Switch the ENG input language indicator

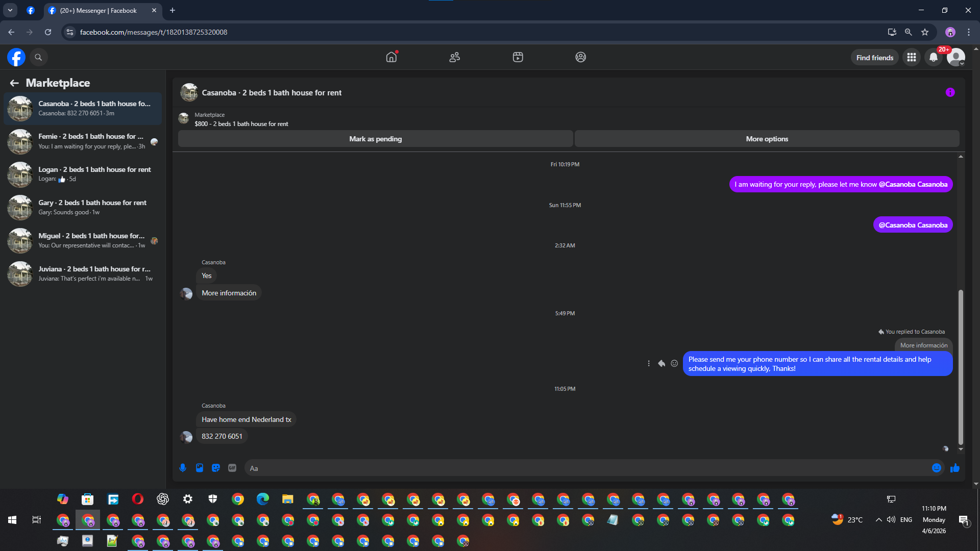coord(906,520)
